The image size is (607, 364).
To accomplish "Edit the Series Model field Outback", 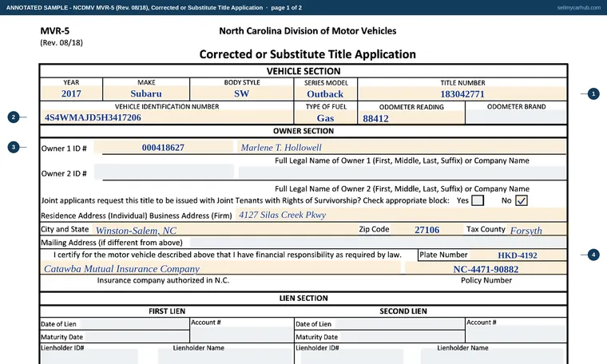I will click(325, 94).
